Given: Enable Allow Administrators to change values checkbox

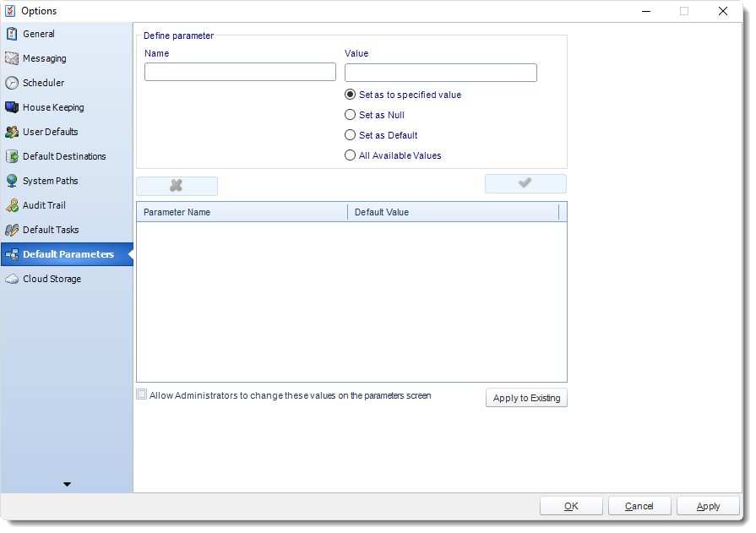Looking at the screenshot, I should pos(142,395).
